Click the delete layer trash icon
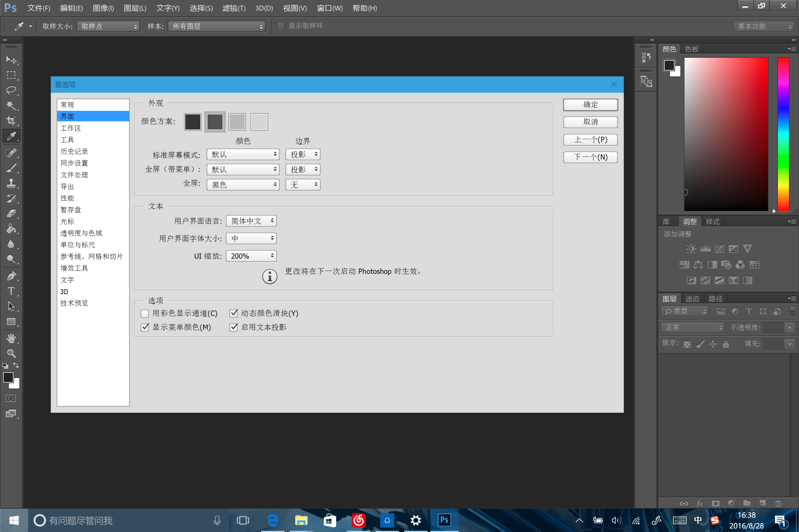The height and width of the screenshot is (532, 799). (x=778, y=503)
